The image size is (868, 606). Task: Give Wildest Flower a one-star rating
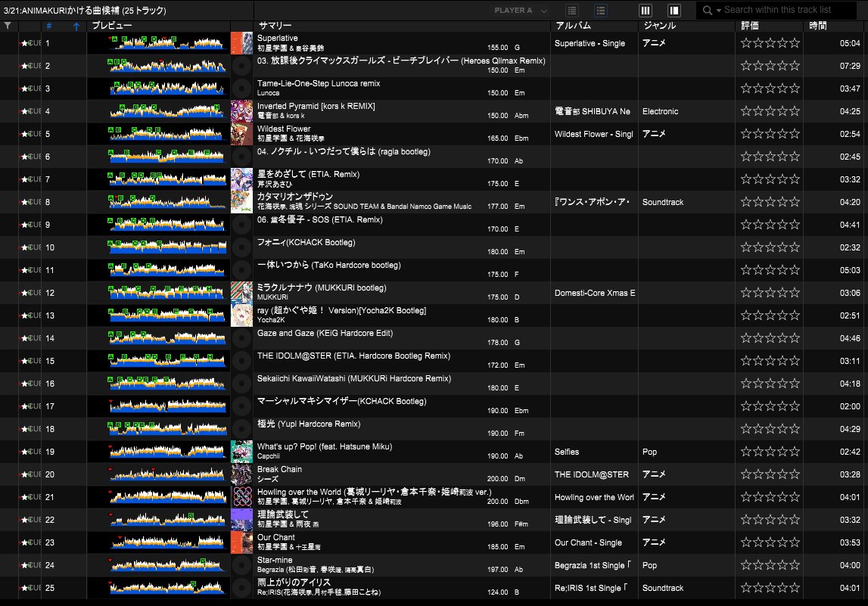click(746, 134)
